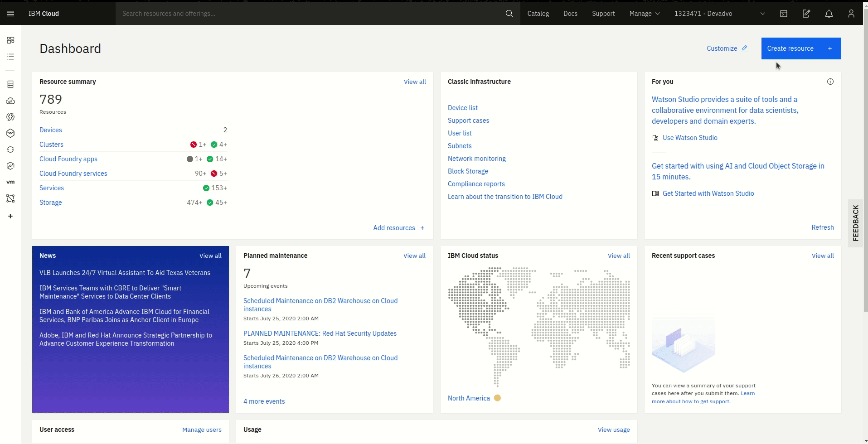868x444 pixels.
Task: View all in IBM Cloud status
Action: [619, 256]
